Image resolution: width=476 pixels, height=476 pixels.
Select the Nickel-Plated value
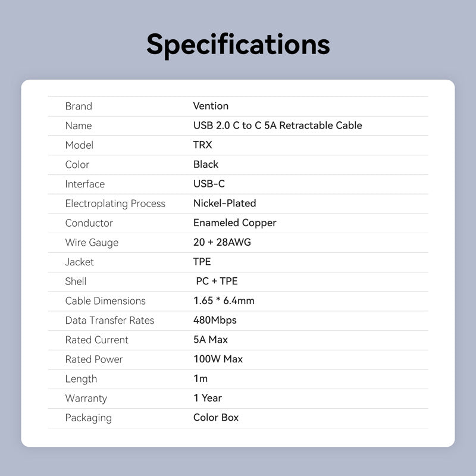(224, 203)
